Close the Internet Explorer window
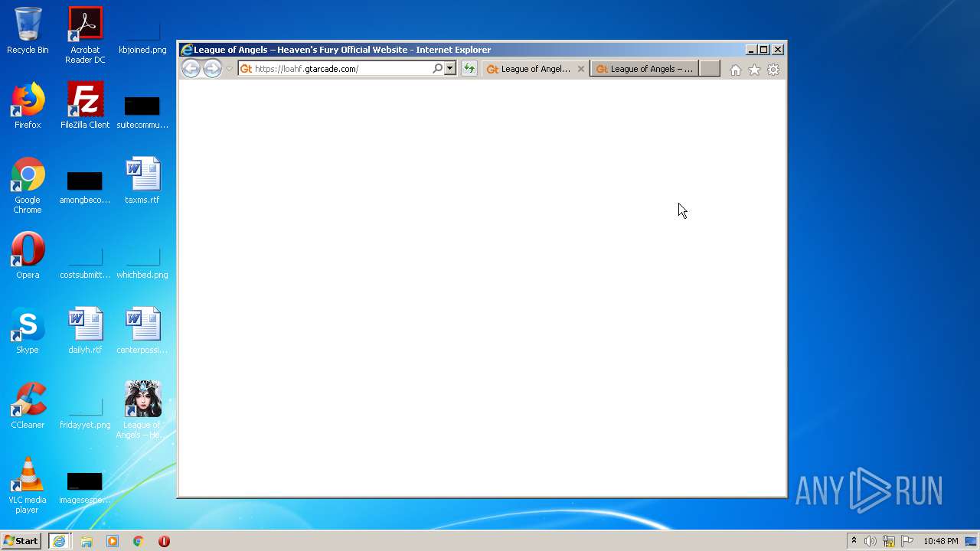The width and height of the screenshot is (980, 551). click(778, 50)
